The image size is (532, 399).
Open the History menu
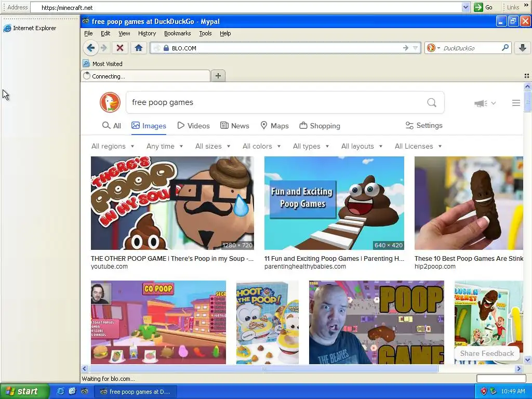click(x=147, y=33)
